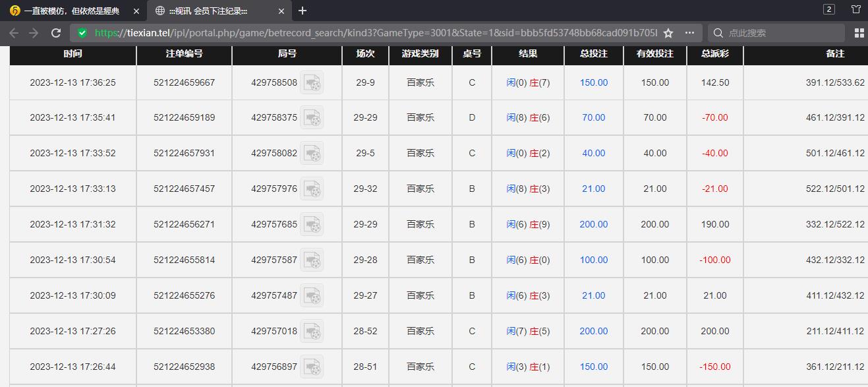This screenshot has height=387, width=868.
Task: Click the 结果 column header
Action: pyautogui.click(x=528, y=54)
